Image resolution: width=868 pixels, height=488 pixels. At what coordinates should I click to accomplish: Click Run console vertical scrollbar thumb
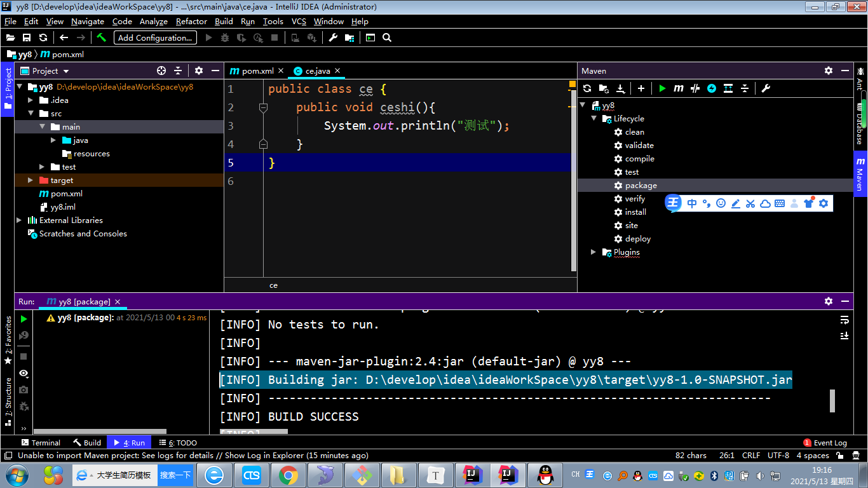[x=832, y=401]
